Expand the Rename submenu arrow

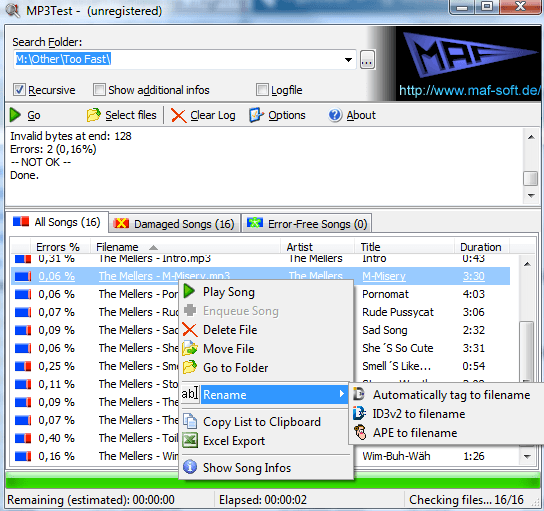click(342, 394)
